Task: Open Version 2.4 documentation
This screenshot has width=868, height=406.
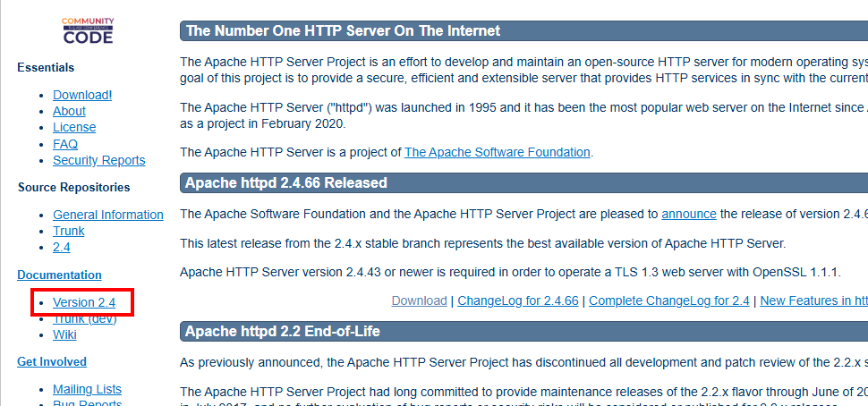Action: (x=84, y=302)
